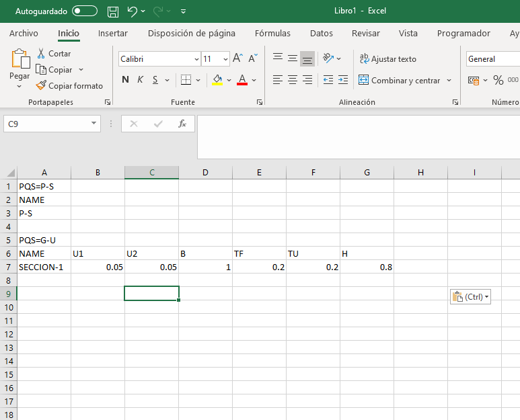
Task: Align text left
Action: (x=278, y=80)
